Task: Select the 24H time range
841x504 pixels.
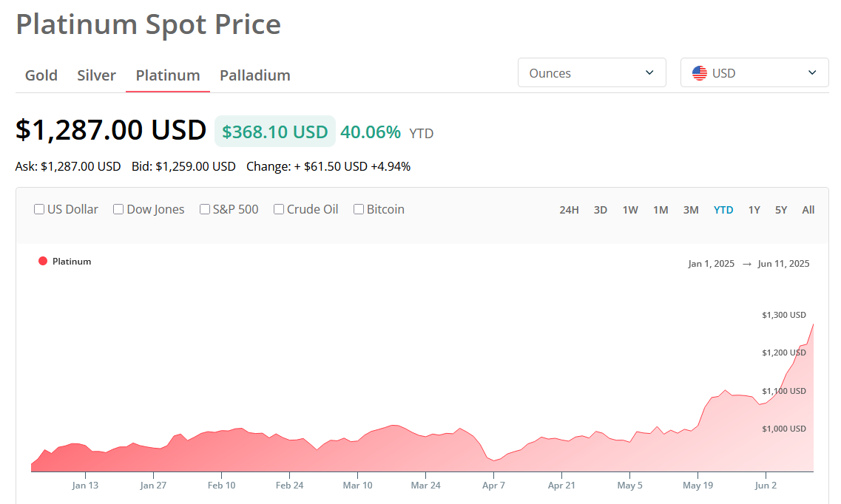Action: tap(569, 210)
